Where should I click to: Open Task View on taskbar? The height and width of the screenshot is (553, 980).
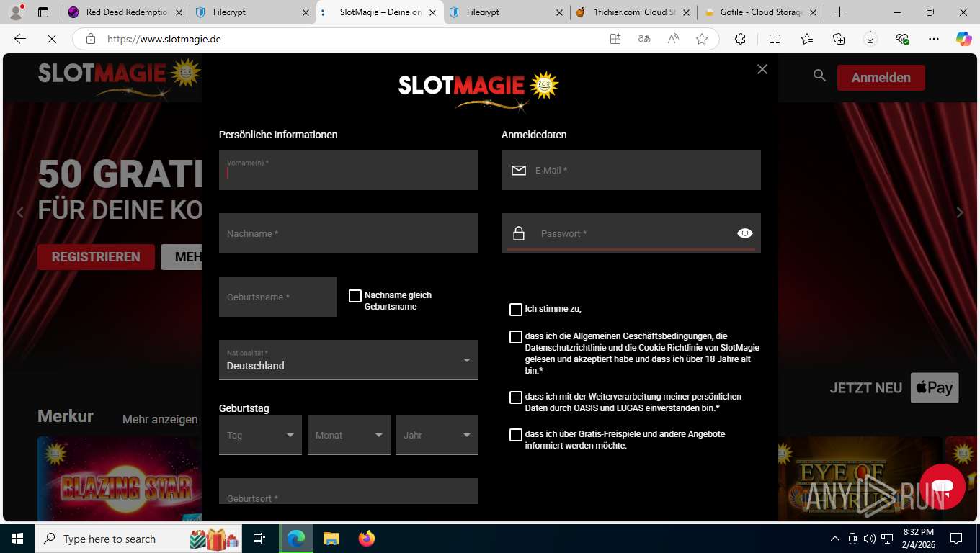(259, 539)
